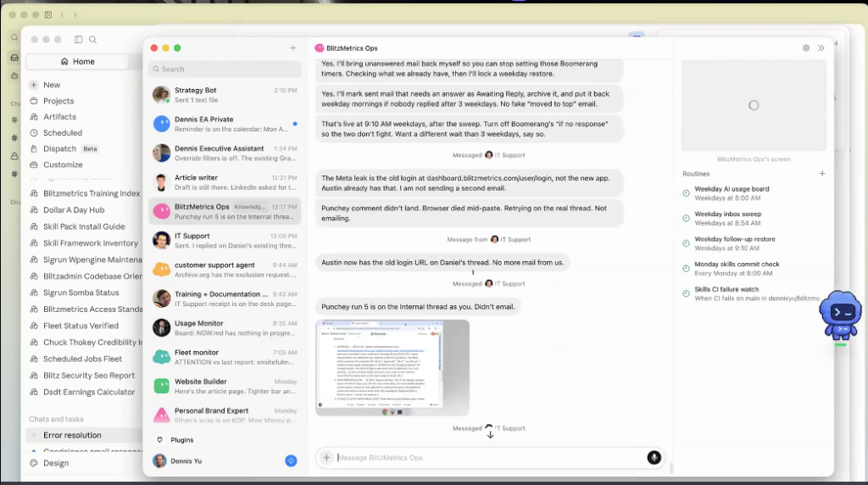This screenshot has width=868, height=485.
Task: Click the BlitzMetrics Ops screen preview
Action: click(754, 105)
